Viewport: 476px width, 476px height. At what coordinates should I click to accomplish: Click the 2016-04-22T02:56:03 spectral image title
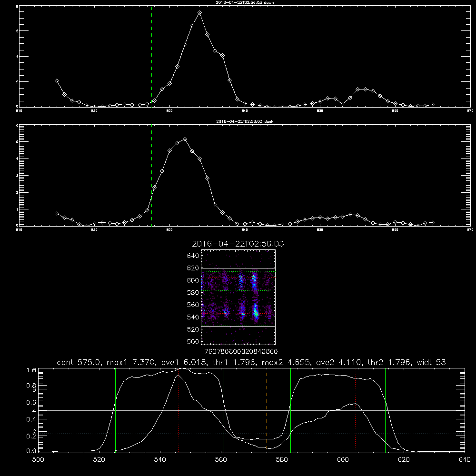(x=238, y=244)
